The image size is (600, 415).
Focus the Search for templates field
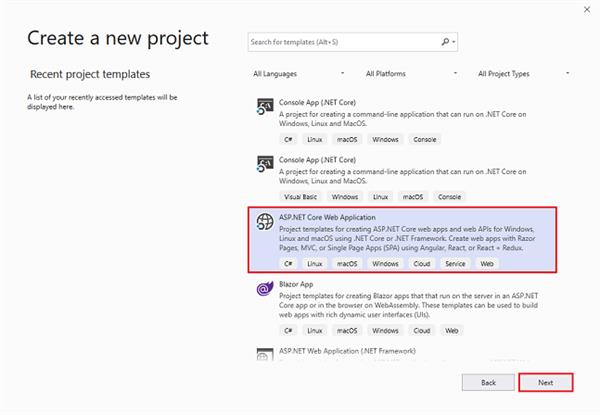[340, 42]
